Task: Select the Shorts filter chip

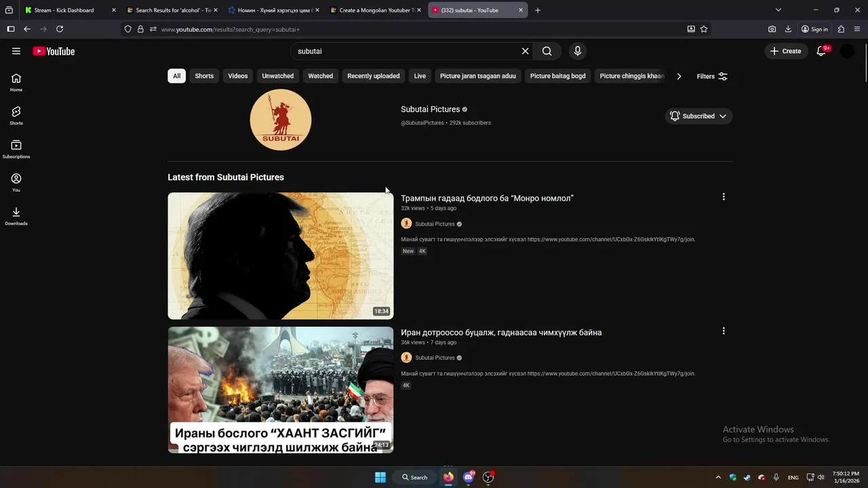Action: (x=204, y=76)
